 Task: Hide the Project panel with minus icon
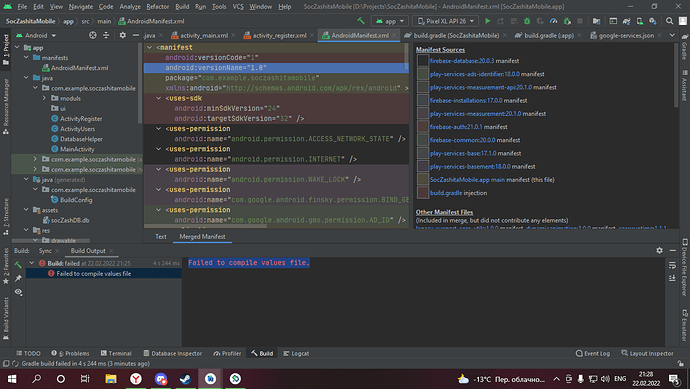[136, 35]
